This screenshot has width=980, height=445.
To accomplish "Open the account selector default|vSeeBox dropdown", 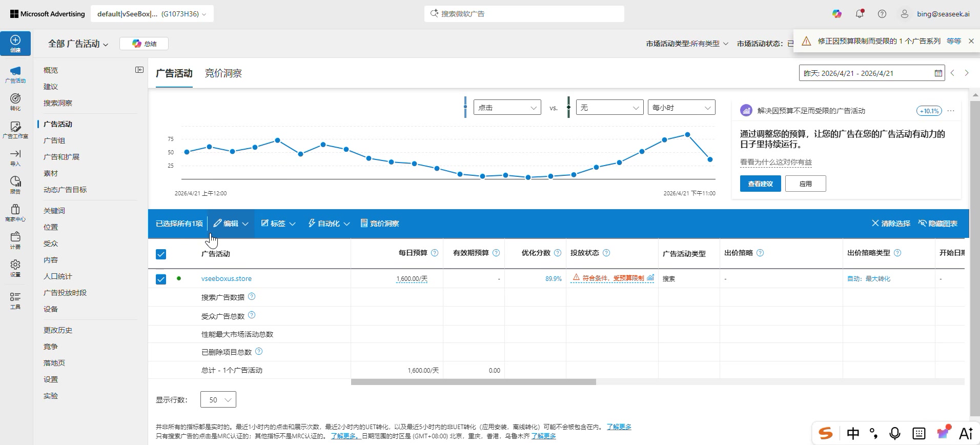I will 152,14.
